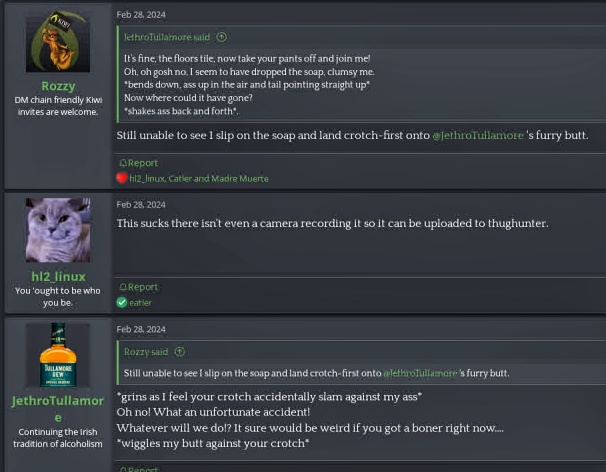Open JethroTullamore's whiskey bottle avatar
The width and height of the screenshot is (606, 472).
point(58,355)
